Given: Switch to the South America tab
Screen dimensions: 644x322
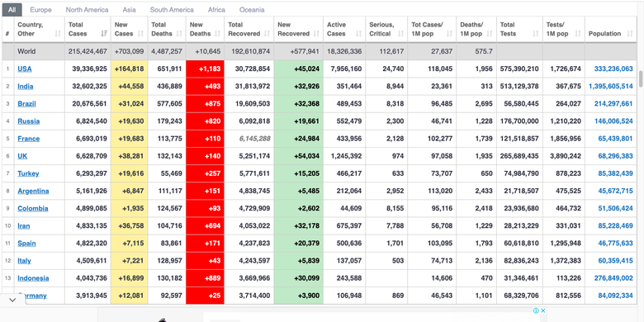Looking at the screenshot, I should click(x=172, y=10).
